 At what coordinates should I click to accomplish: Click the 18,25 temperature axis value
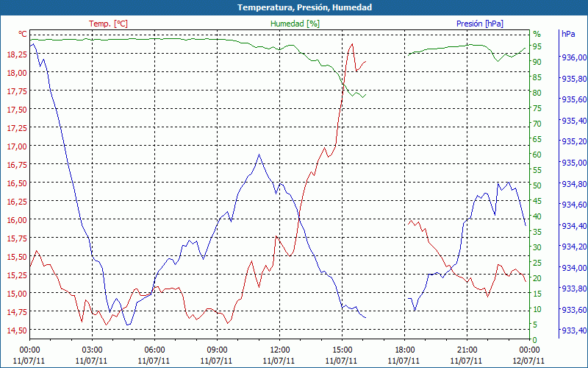point(17,54)
